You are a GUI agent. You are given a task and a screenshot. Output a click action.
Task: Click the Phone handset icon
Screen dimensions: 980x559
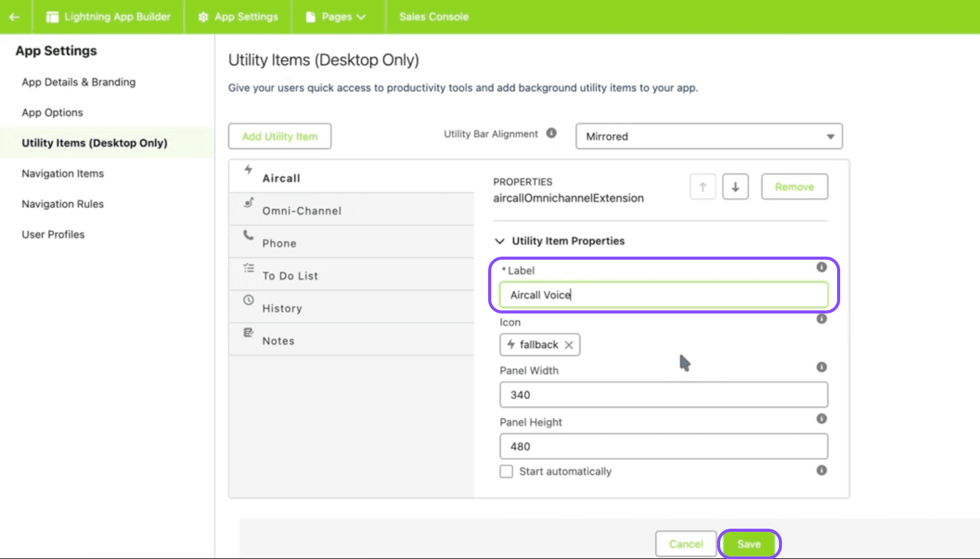point(248,235)
